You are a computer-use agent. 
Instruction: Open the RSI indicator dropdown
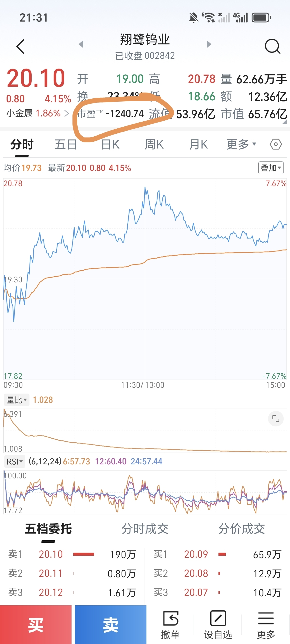point(14,461)
